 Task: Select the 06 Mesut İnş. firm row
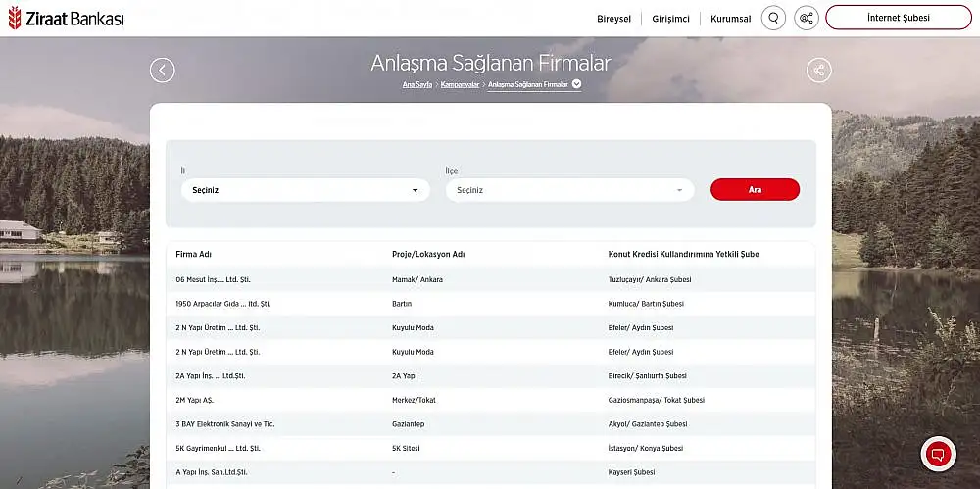tap(491, 279)
